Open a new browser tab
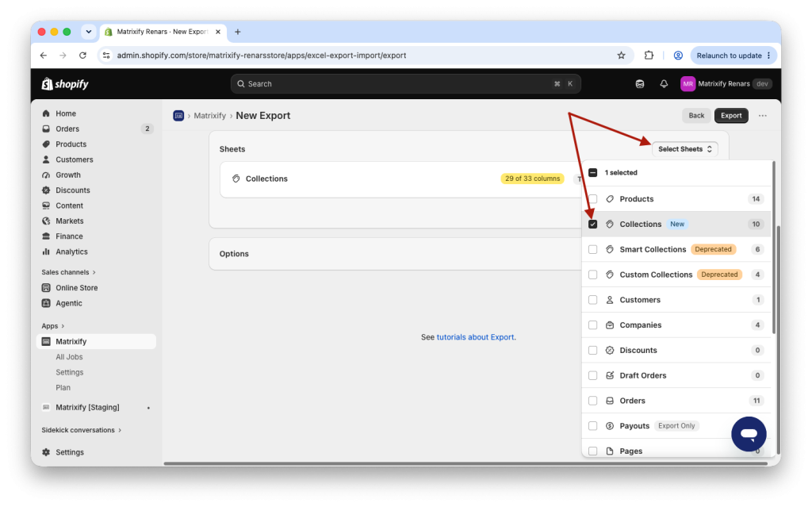This screenshot has width=812, height=507. 238,32
